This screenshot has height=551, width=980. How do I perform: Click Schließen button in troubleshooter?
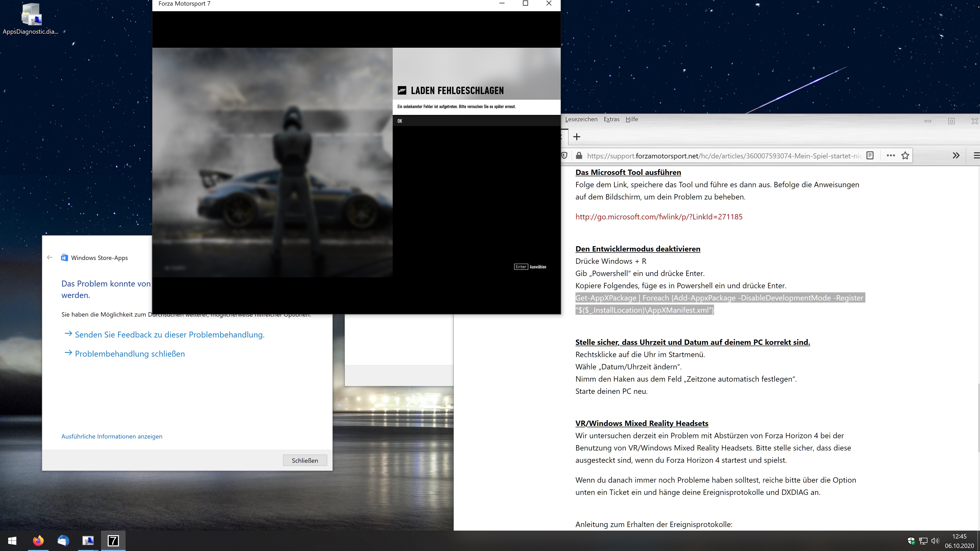point(305,460)
